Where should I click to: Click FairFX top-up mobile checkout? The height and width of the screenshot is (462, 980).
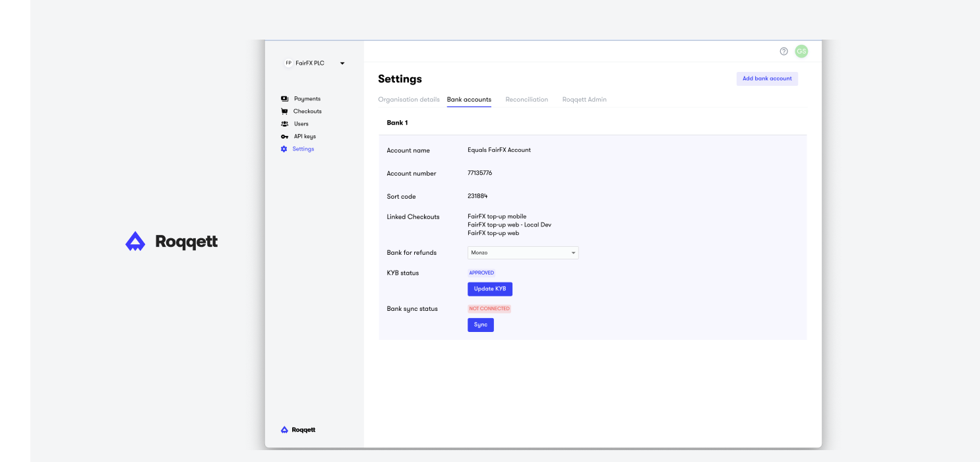pyautogui.click(x=497, y=216)
